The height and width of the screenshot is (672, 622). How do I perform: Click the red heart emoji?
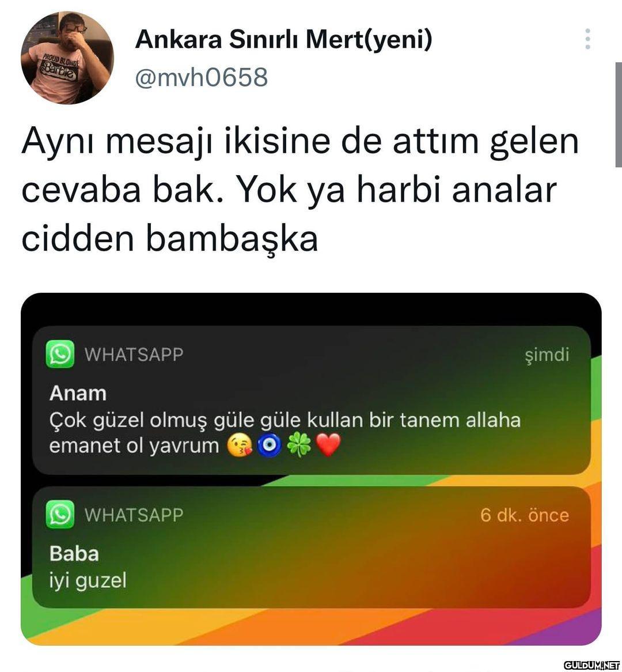point(328,446)
